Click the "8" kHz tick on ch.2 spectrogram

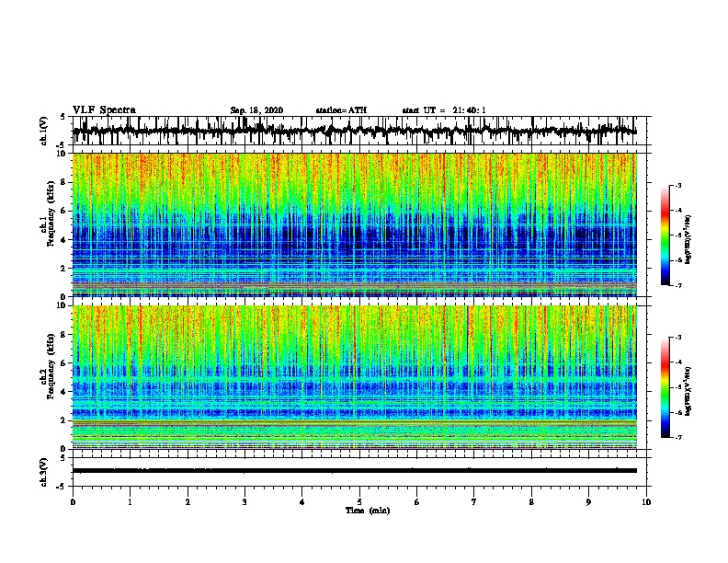[63, 335]
